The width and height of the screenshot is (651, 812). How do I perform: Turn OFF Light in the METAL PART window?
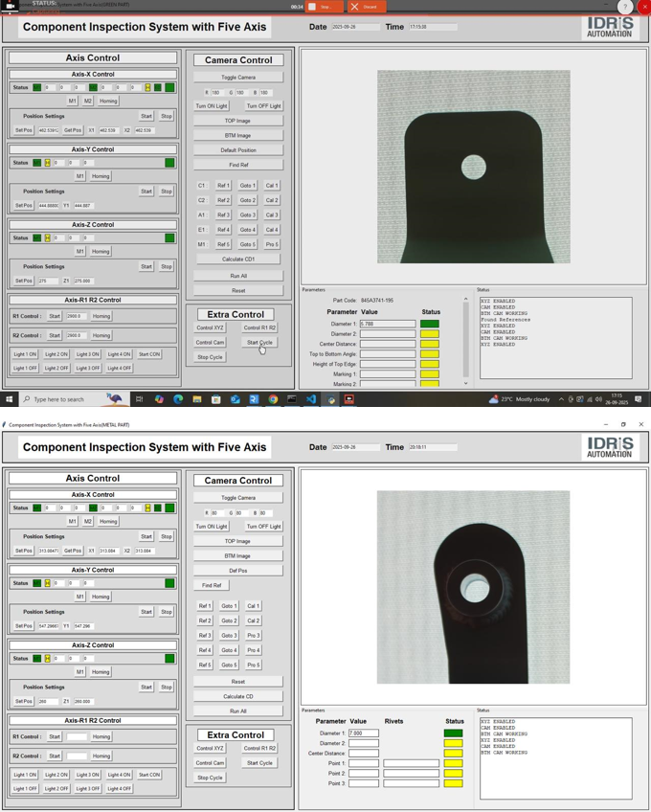click(x=263, y=526)
